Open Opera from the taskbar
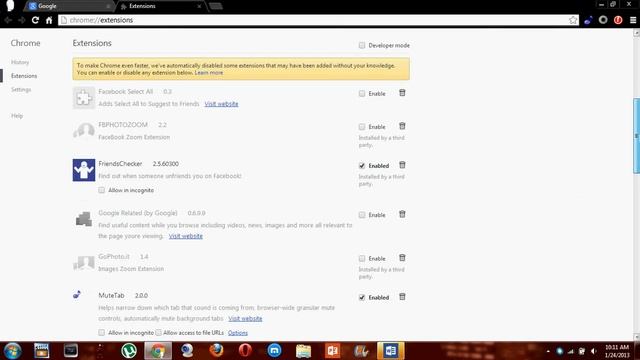640x360 pixels. [x=245, y=351]
